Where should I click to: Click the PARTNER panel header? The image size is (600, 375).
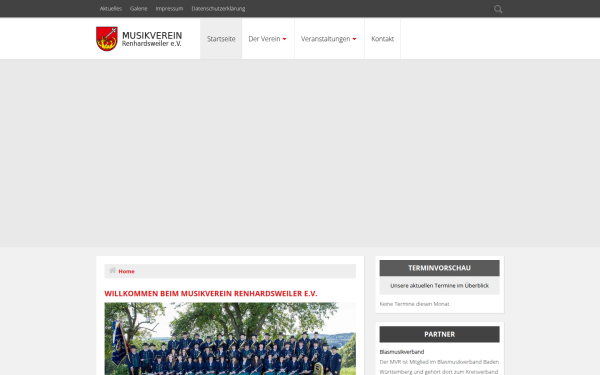coord(439,334)
